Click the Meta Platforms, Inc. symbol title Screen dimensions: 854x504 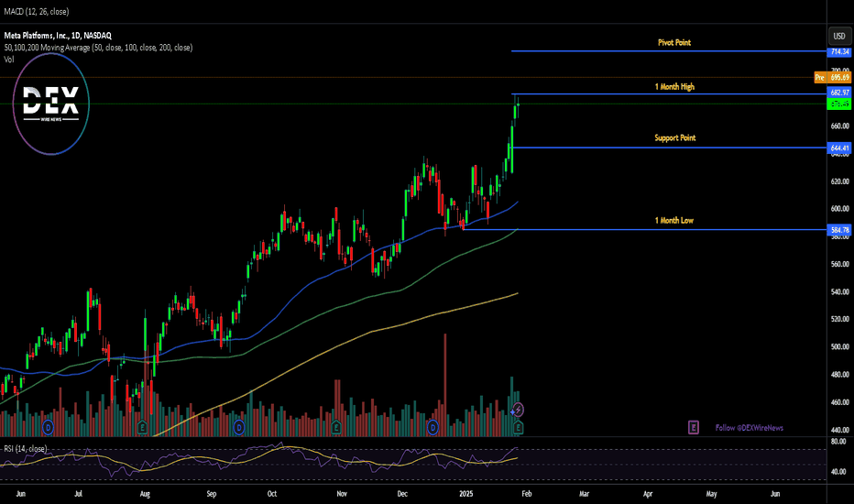(58, 36)
